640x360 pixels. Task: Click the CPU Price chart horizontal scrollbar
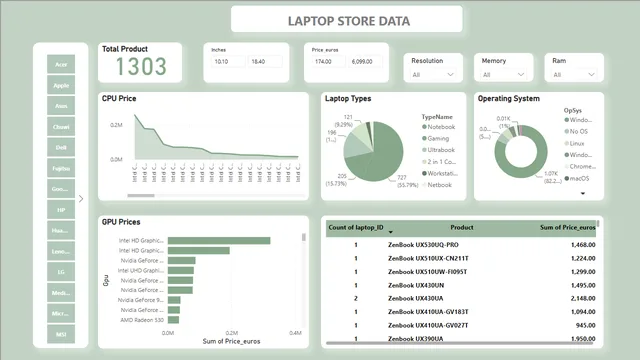coord(141,196)
